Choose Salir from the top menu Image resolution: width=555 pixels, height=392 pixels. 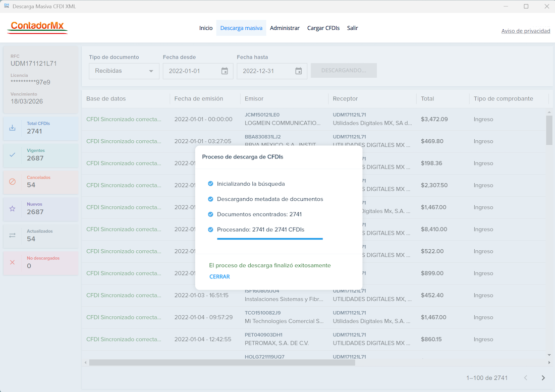click(353, 28)
